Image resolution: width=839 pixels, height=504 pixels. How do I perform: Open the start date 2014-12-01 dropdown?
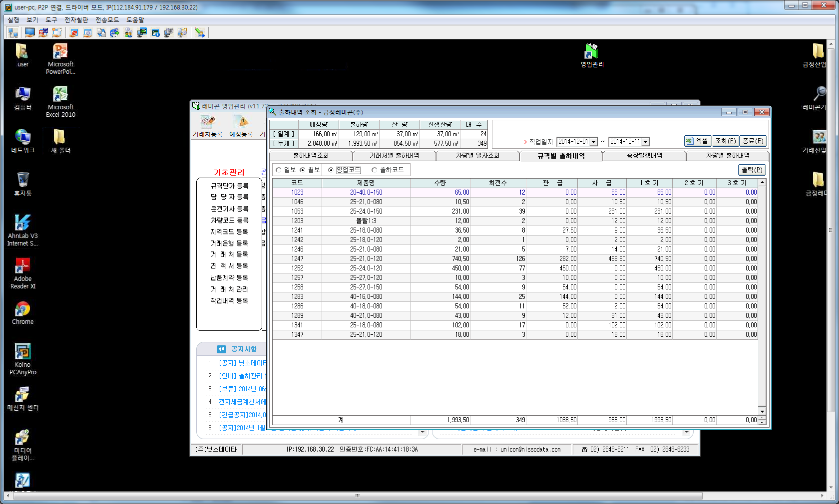click(593, 142)
